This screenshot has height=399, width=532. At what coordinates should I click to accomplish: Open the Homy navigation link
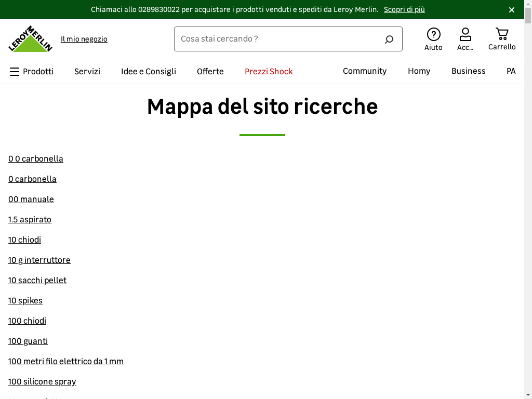point(419,71)
